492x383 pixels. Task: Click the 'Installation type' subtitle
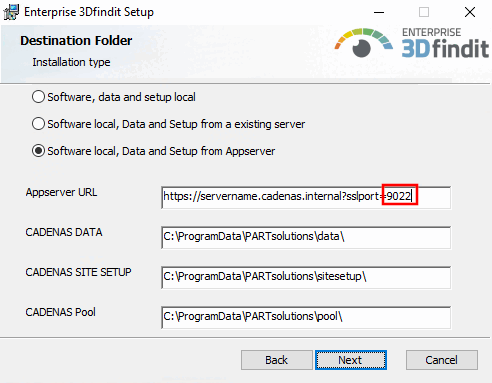pyautogui.click(x=71, y=62)
